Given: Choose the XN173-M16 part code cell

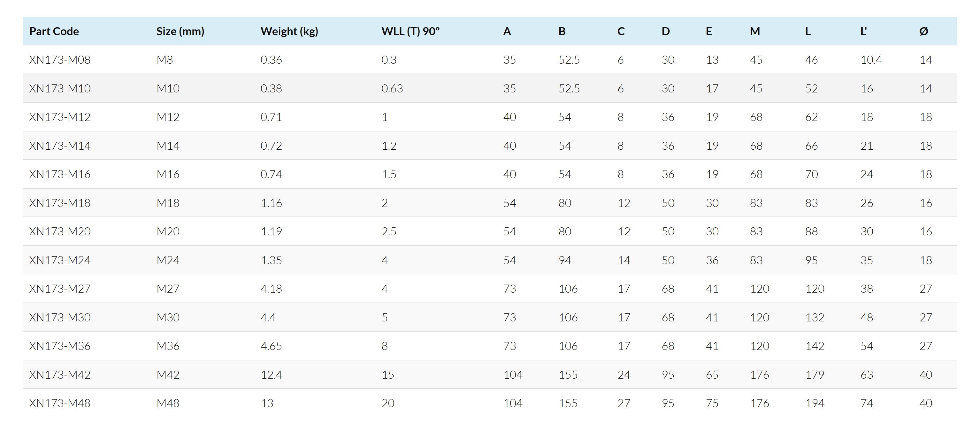Looking at the screenshot, I should [x=60, y=174].
